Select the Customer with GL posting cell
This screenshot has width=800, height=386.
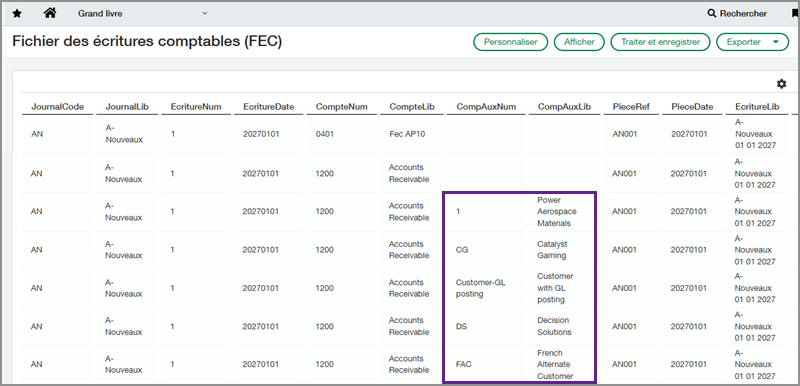point(555,288)
